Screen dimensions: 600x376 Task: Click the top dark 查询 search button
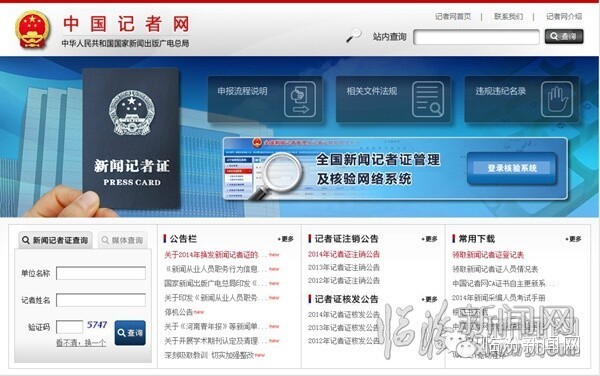click(564, 36)
